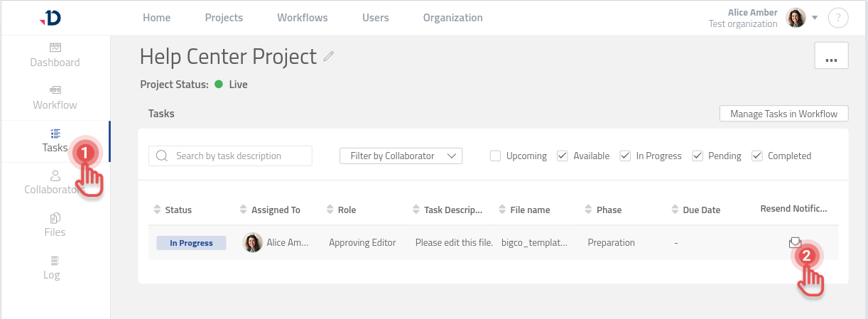This screenshot has width=868, height=319.
Task: Open Filter by Collaborator dropdown
Action: pyautogui.click(x=401, y=156)
